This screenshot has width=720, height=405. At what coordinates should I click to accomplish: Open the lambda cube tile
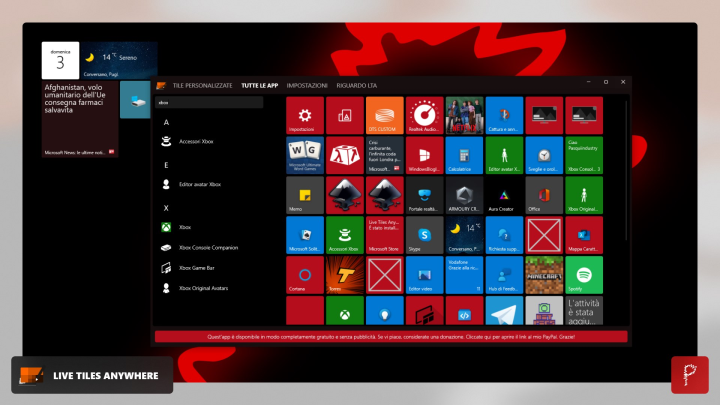[345, 155]
